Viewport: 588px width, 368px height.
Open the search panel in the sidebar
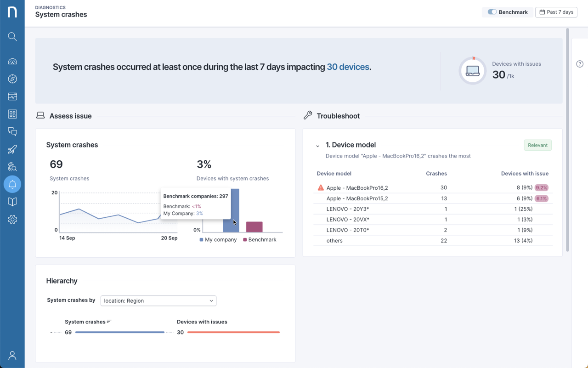(x=12, y=36)
